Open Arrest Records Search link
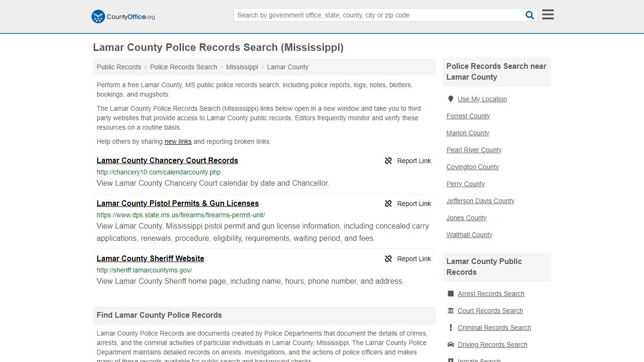Viewport: 644px width, 362px height. click(491, 294)
